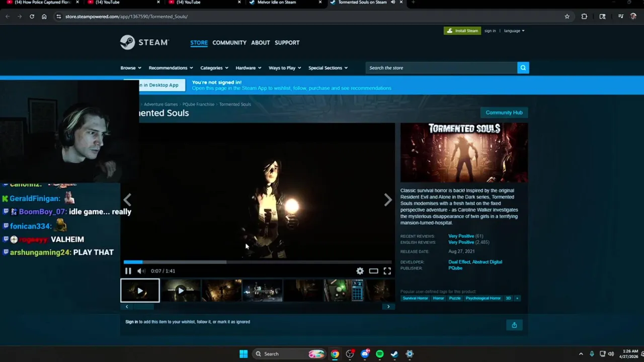This screenshot has width=644, height=362.
Task: Click taskbar Search box
Action: coord(288,354)
